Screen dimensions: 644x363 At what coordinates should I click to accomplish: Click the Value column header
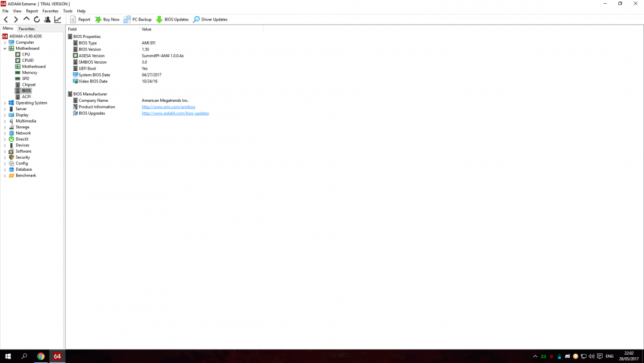point(201,29)
